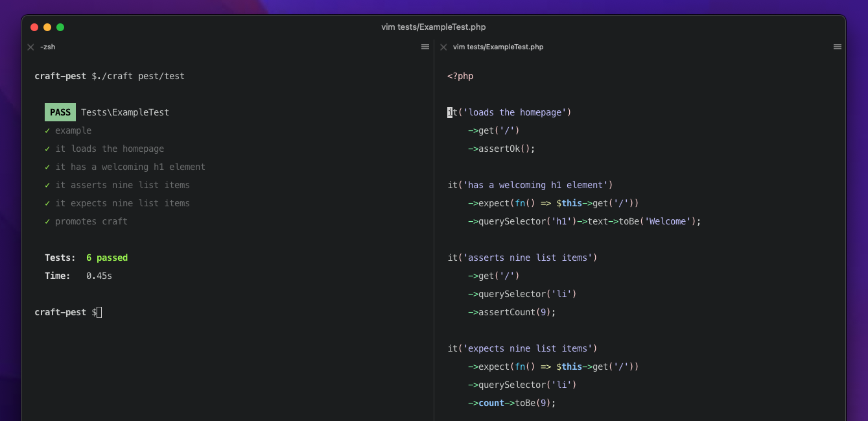Click the green '6 passed' result text

tap(107, 258)
